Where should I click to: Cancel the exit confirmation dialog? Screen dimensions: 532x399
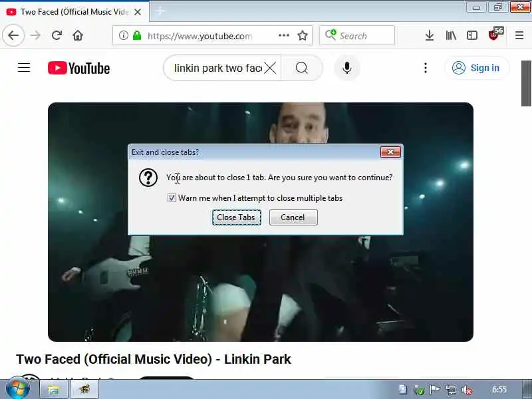tap(293, 217)
